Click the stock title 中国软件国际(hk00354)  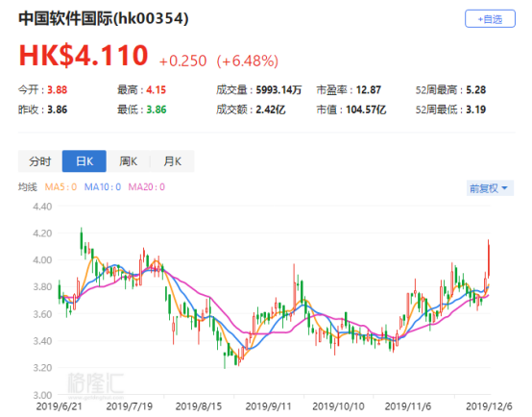click(x=104, y=18)
